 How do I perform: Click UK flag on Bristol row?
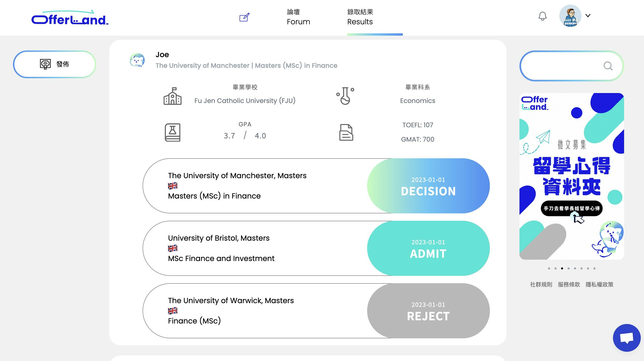pos(172,248)
